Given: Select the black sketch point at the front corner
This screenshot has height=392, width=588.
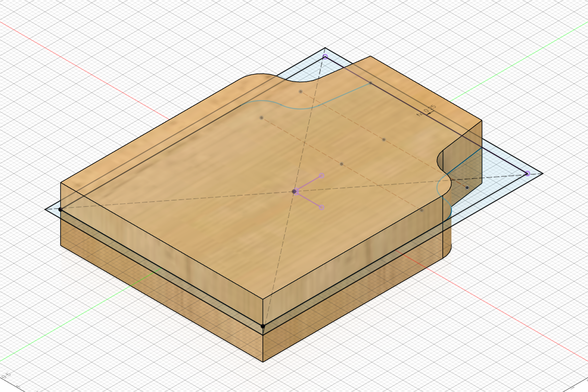Looking at the screenshot, I should tap(263, 326).
